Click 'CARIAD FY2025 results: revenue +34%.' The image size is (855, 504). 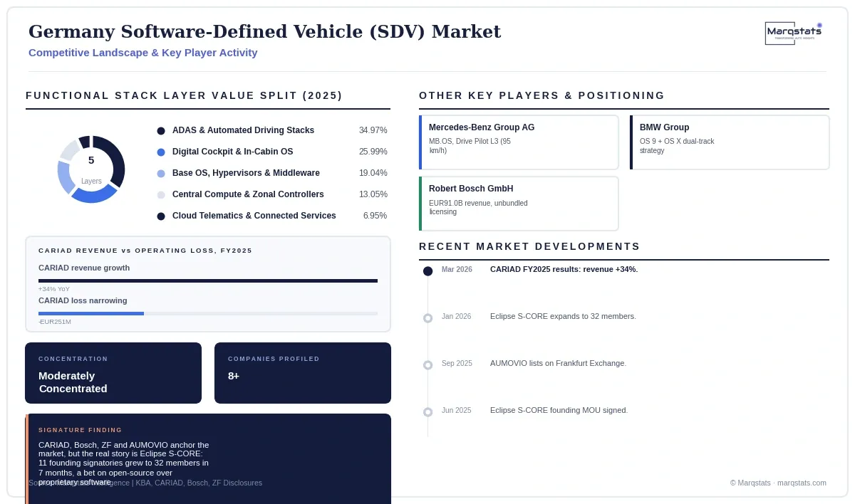pos(564,269)
